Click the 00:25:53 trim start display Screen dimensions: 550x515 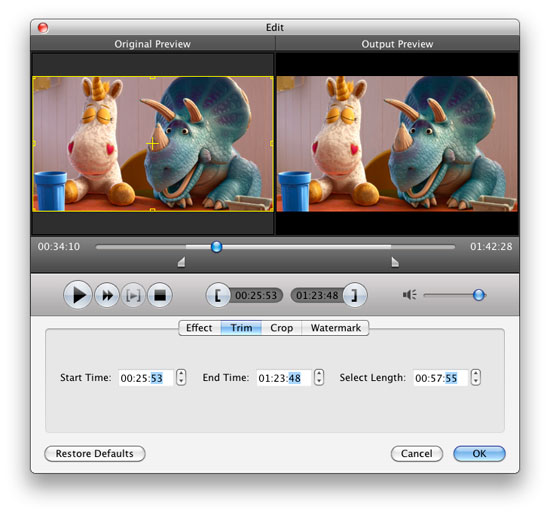tap(256, 295)
